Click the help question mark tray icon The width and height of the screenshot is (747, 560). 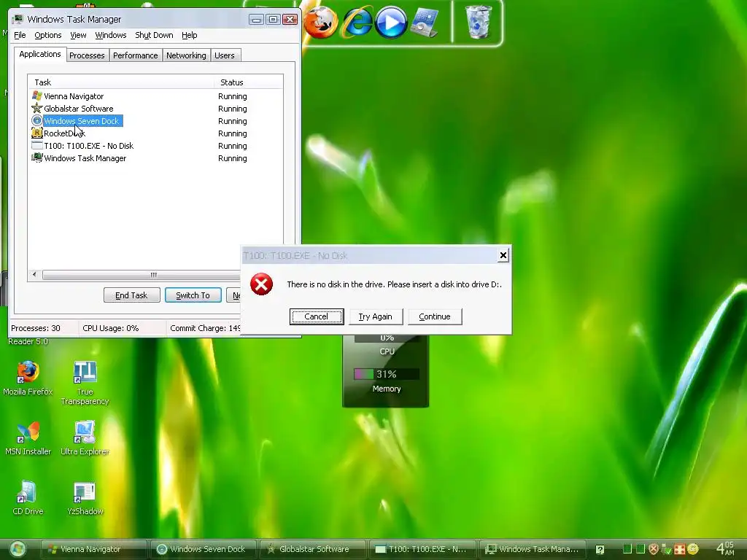pyautogui.click(x=600, y=550)
